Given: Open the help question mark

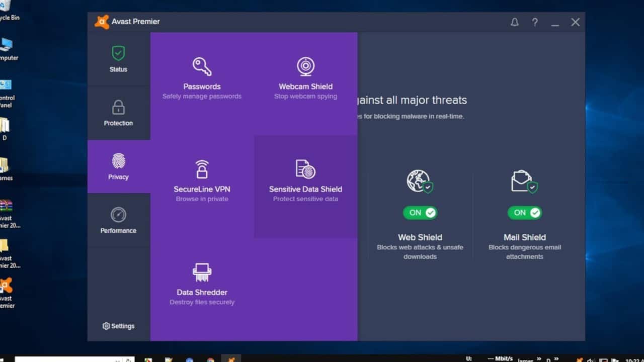Looking at the screenshot, I should point(535,22).
